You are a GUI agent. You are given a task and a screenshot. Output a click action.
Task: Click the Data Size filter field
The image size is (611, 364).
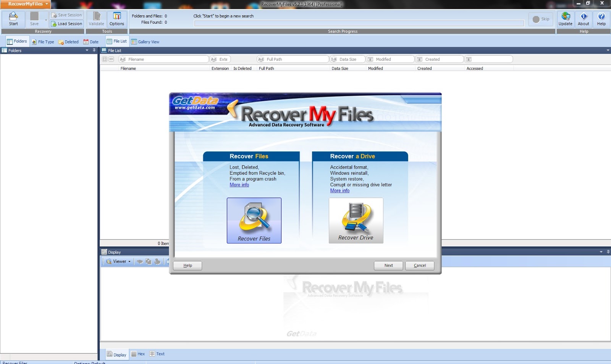coord(348,59)
